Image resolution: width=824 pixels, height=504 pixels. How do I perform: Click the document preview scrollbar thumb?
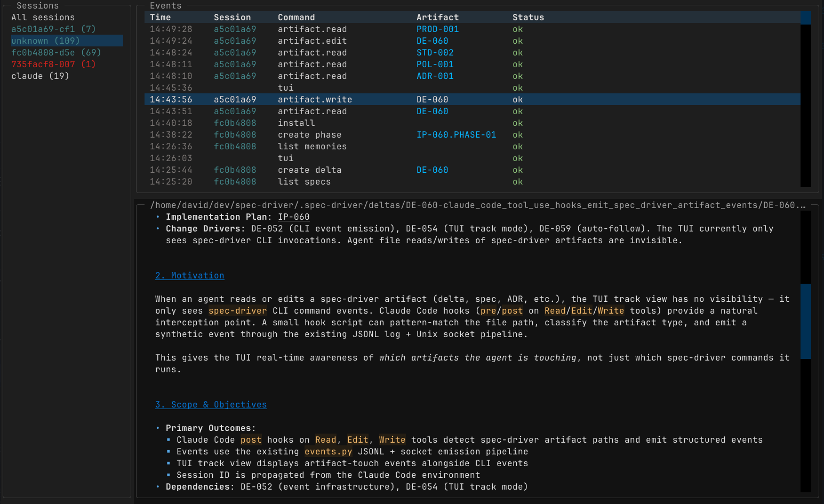coord(805,321)
